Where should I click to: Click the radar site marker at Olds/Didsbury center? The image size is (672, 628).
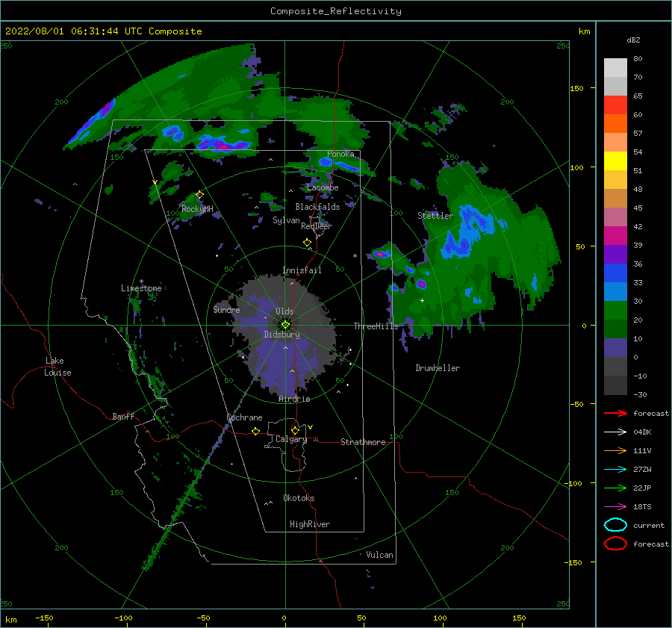coord(285,325)
